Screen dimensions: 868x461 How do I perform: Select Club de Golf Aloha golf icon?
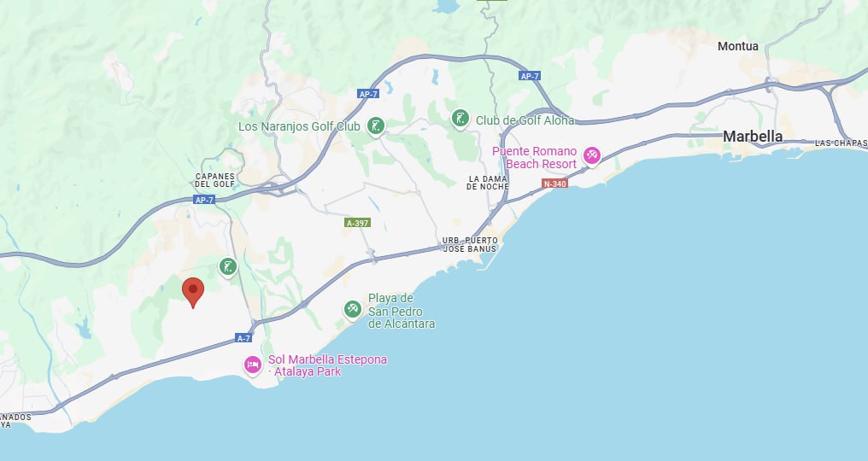pyautogui.click(x=460, y=119)
